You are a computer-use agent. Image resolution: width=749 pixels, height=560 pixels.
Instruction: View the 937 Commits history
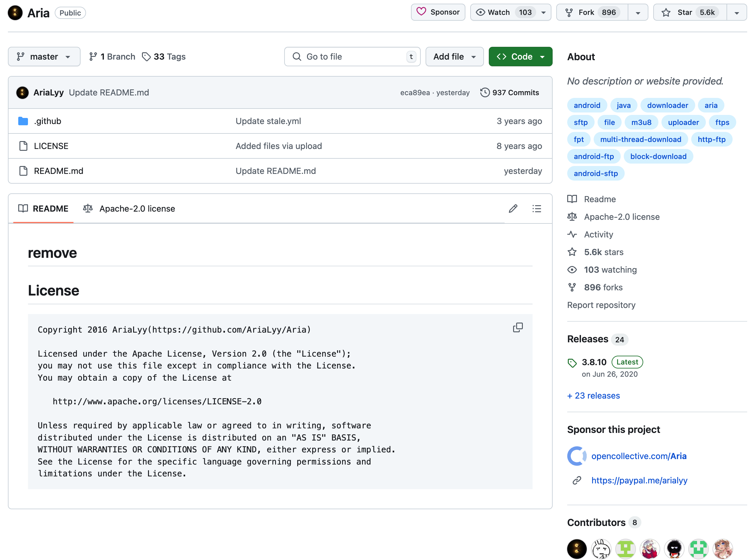click(x=509, y=92)
